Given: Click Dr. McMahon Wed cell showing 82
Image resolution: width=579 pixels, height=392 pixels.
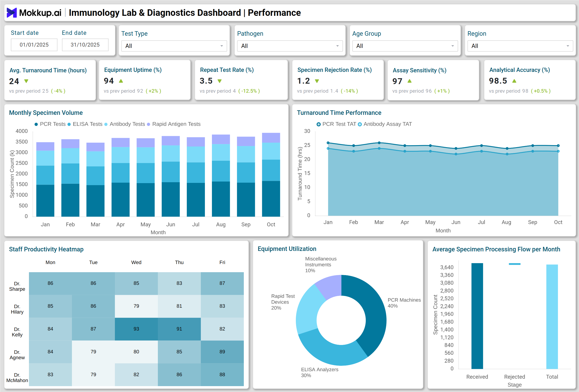Looking at the screenshot, I should point(136,375).
